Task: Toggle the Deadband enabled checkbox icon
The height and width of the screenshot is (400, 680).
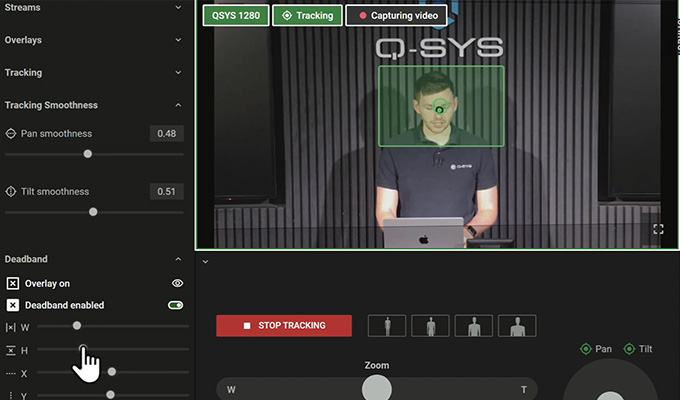Action: (x=13, y=305)
